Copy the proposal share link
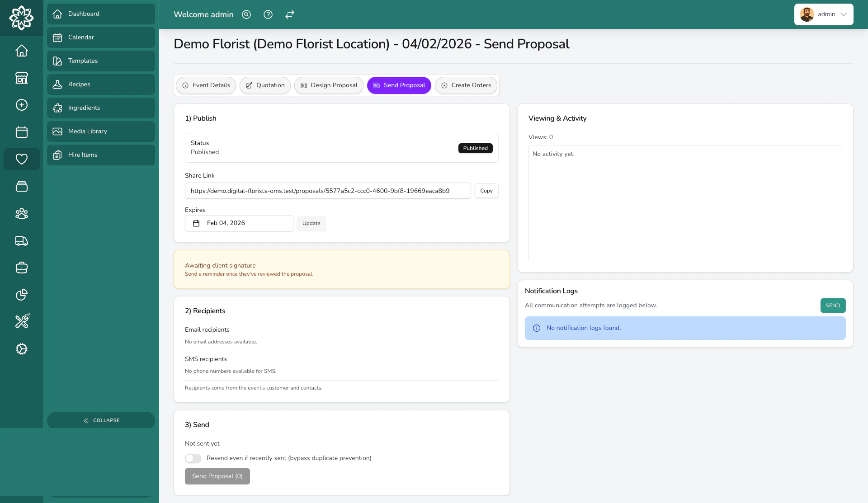 486,190
